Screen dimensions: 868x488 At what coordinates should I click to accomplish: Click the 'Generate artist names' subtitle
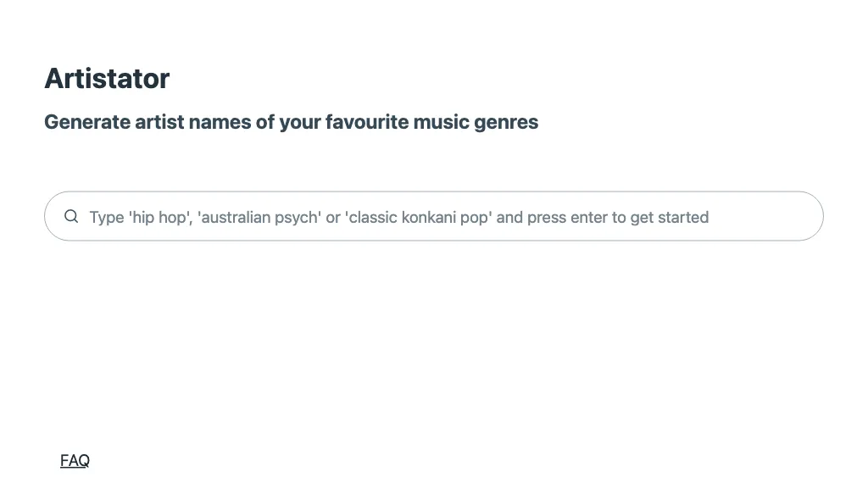coord(291,122)
